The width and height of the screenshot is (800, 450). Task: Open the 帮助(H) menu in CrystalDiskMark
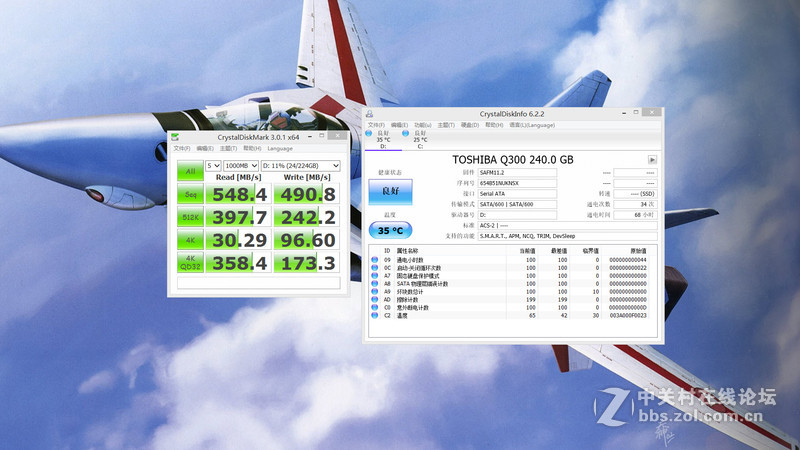(252, 148)
